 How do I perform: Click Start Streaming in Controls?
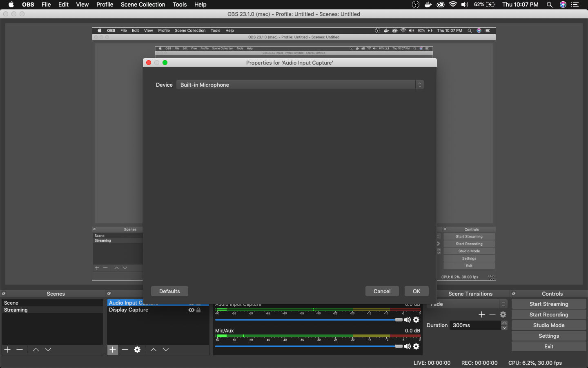point(549,304)
